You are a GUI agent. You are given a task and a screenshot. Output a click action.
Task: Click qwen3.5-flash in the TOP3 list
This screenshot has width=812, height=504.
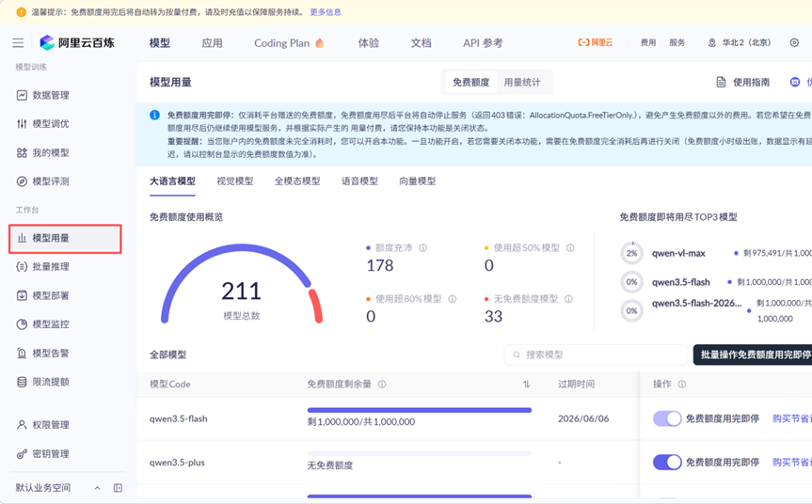pyautogui.click(x=680, y=282)
